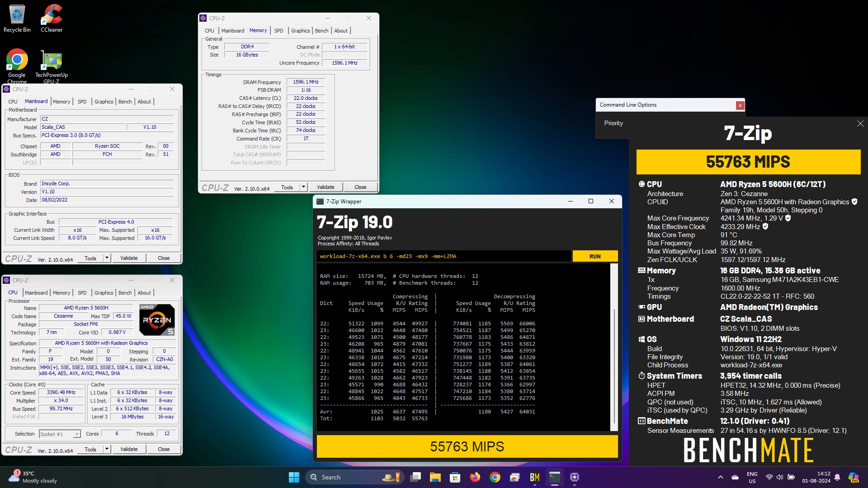Click ENG US language indicator
This screenshot has width=868, height=488.
(752, 477)
